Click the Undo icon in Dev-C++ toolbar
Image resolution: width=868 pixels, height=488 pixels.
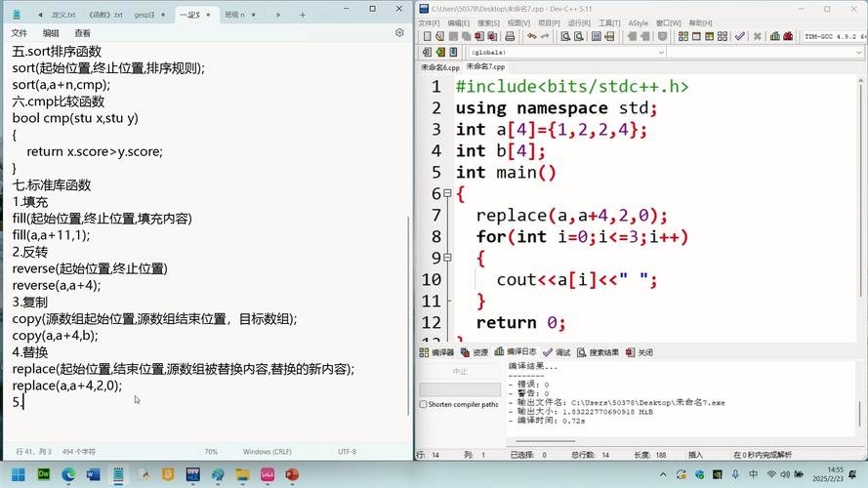(x=532, y=36)
